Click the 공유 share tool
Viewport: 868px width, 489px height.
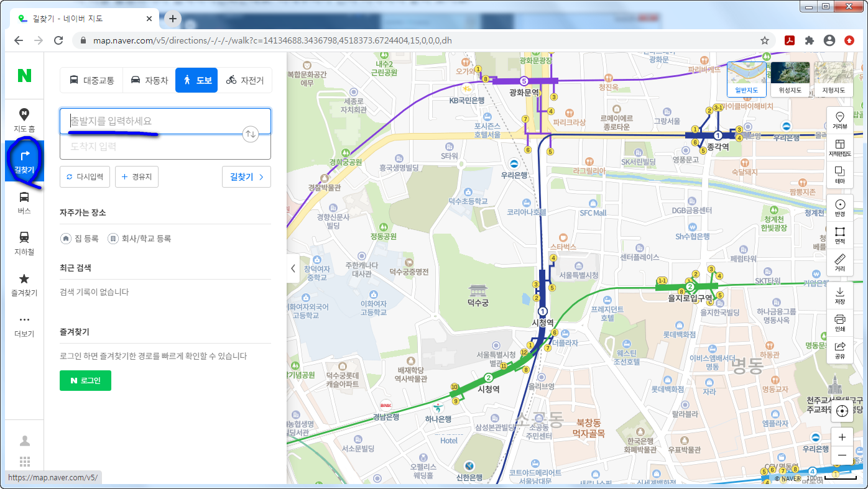click(840, 350)
